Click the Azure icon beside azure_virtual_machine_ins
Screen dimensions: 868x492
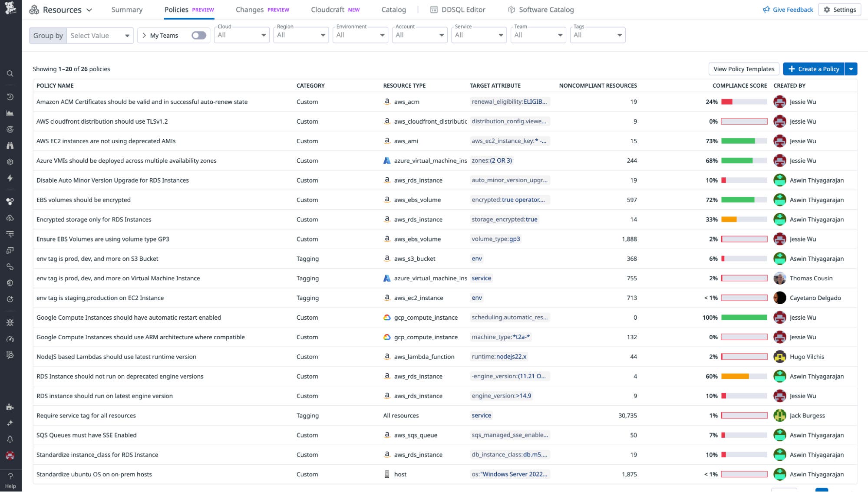pos(386,161)
